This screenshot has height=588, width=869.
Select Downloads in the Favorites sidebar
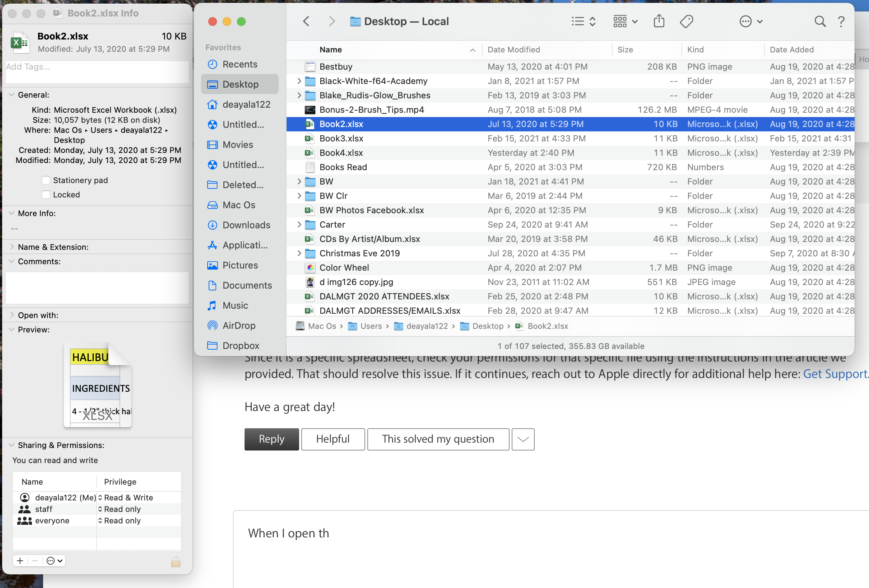[x=246, y=225]
